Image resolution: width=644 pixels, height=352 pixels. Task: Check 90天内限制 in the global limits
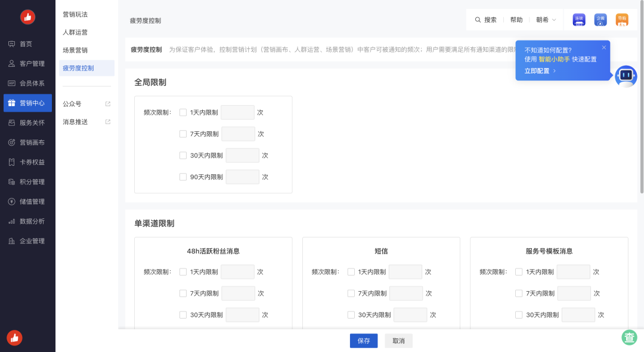pyautogui.click(x=183, y=177)
